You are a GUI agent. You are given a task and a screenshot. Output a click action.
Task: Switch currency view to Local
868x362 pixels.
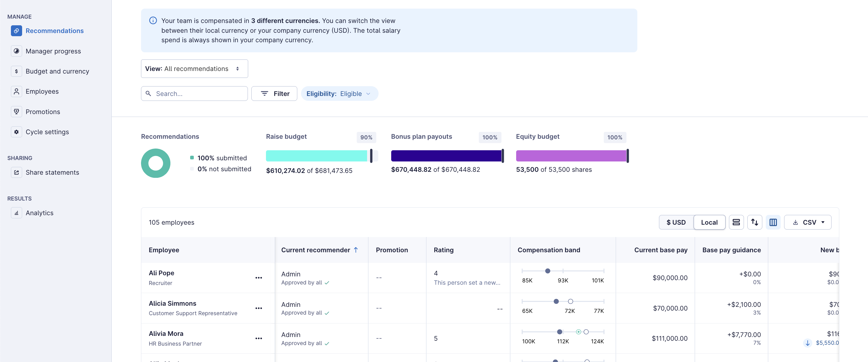(709, 222)
